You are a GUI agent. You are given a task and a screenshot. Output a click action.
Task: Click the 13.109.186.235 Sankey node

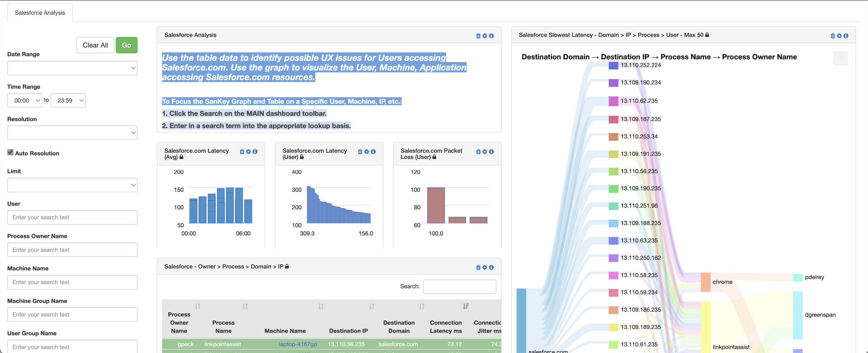pos(613,310)
